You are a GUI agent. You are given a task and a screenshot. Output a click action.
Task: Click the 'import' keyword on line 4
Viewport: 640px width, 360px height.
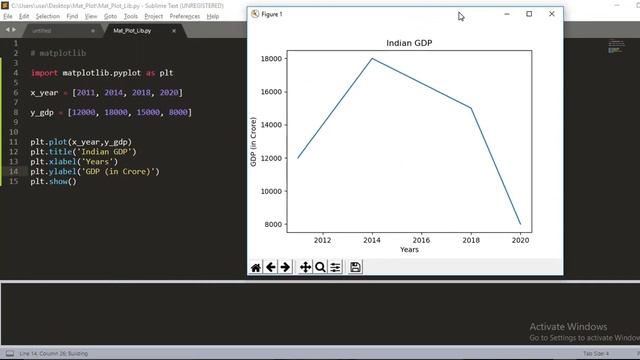[x=44, y=73]
